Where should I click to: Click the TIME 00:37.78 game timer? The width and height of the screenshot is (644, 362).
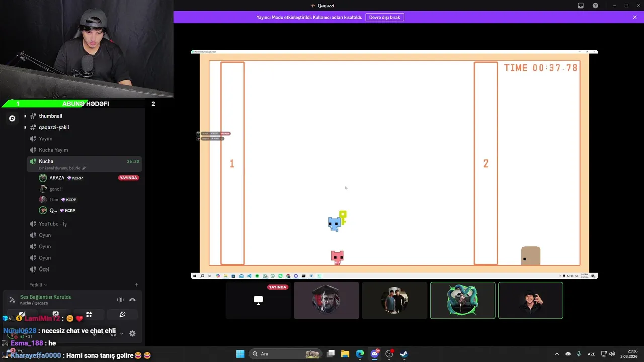[x=541, y=68]
